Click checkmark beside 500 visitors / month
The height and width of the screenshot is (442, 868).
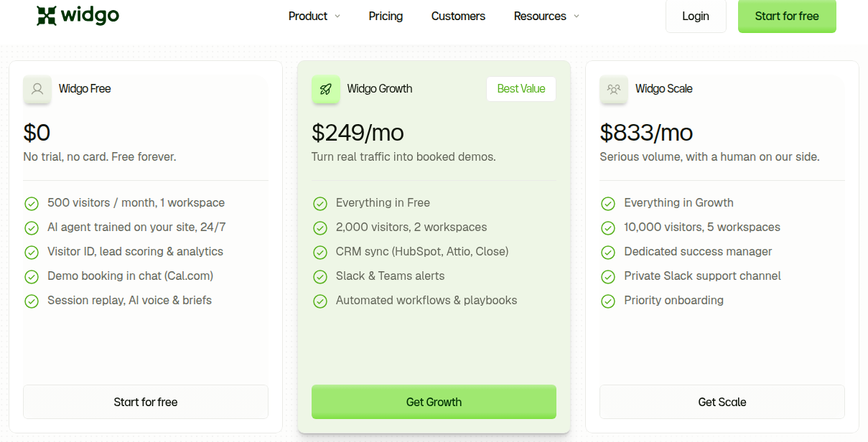32,204
